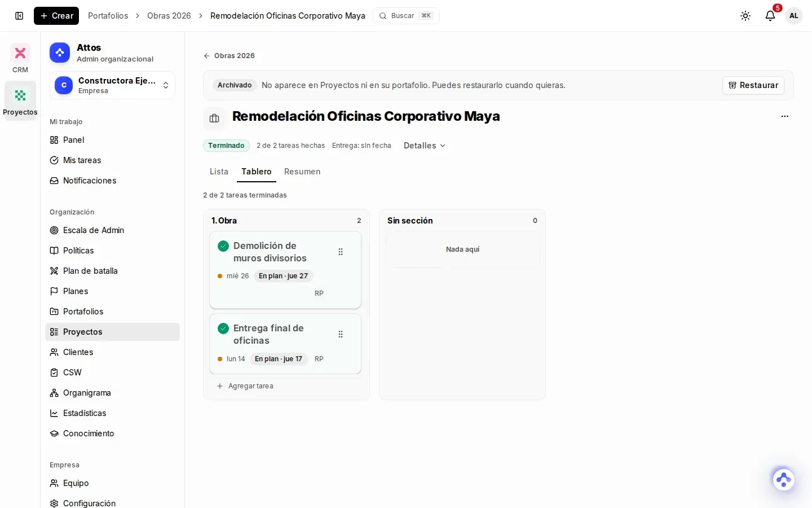Click the Sin sección column header
Screen dimensions: 812x508
tap(410, 221)
